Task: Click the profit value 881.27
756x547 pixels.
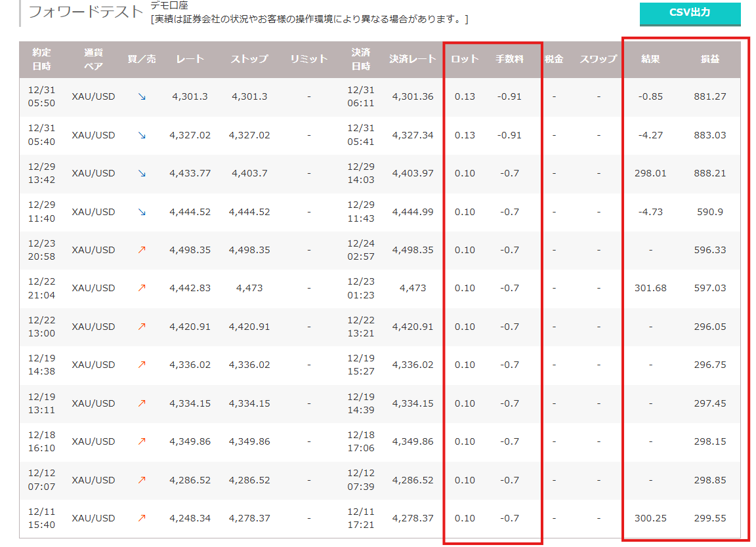Action: coord(709,97)
